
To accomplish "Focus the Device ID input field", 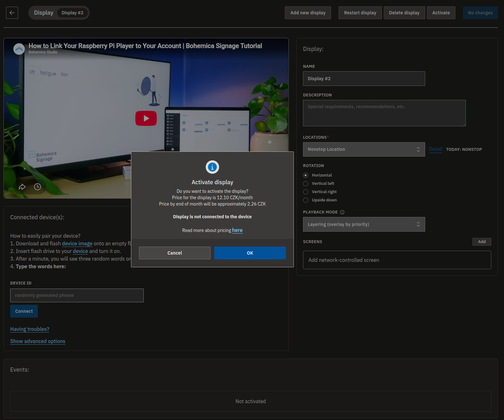I will [77, 295].
